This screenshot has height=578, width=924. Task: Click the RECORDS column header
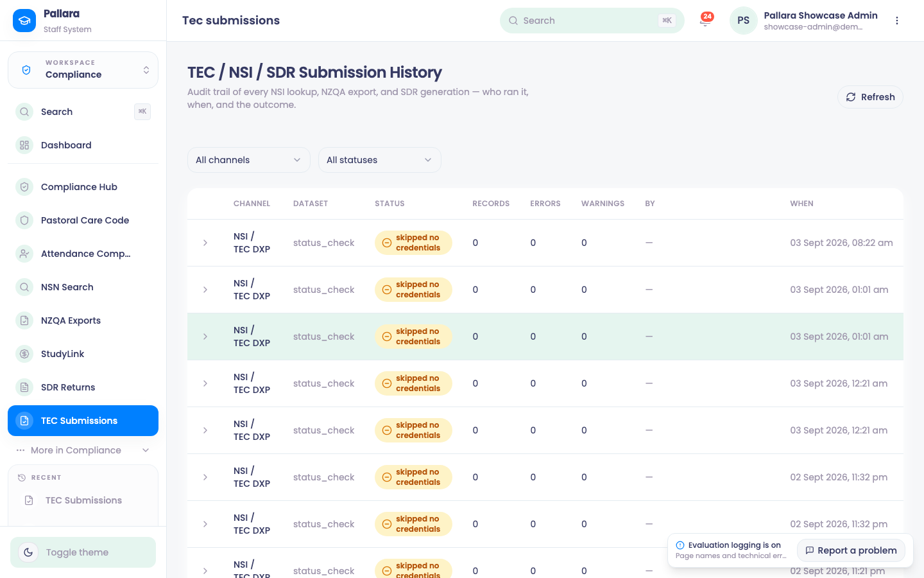pos(491,204)
